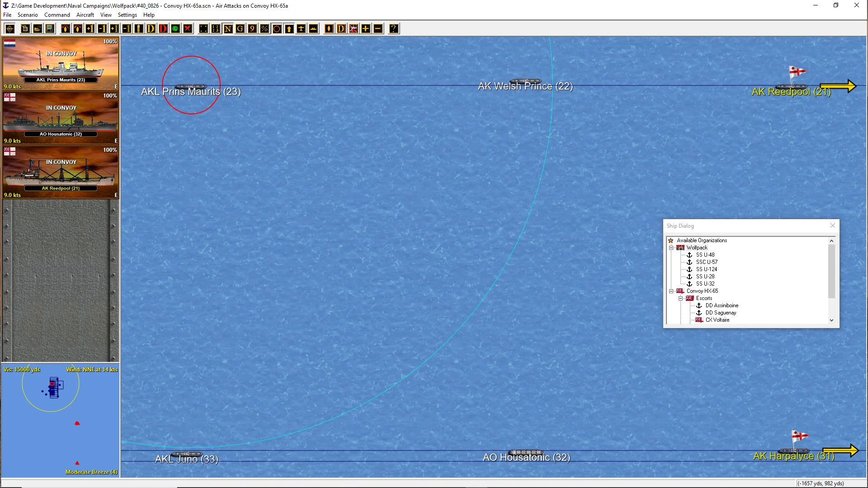
Task: Click the green circle toolbar icon
Action: [175, 29]
